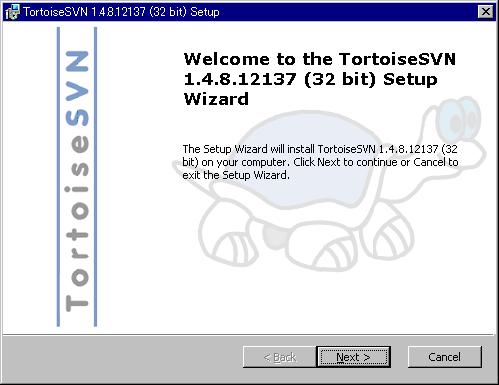The image size is (499, 385).
Task: Click the gray letter T of the logo
Action: pyautogui.click(x=77, y=303)
